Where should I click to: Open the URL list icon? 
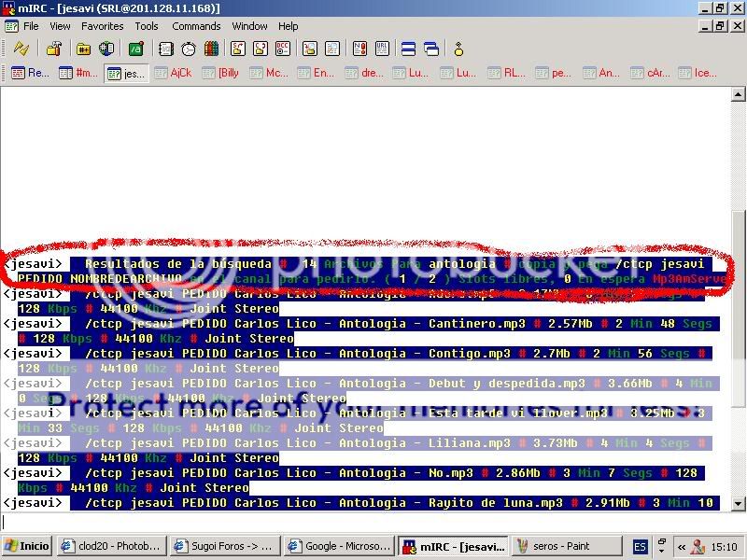pos(382,49)
